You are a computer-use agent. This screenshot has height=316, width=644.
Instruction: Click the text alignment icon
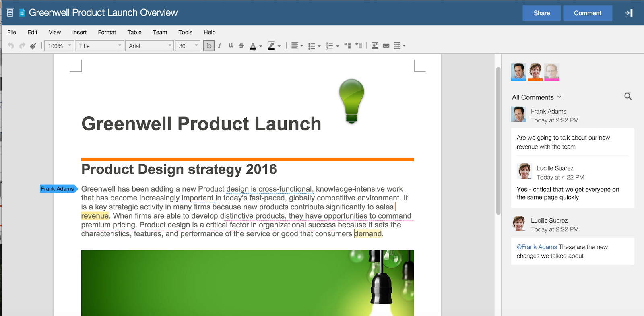coord(295,45)
